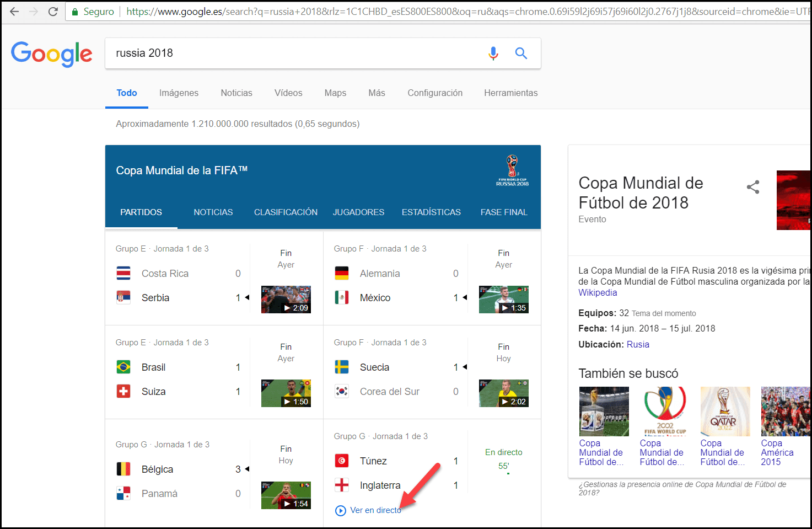Open the Google logo homepage link
Image resolution: width=812 pixels, height=529 pixels.
point(52,54)
